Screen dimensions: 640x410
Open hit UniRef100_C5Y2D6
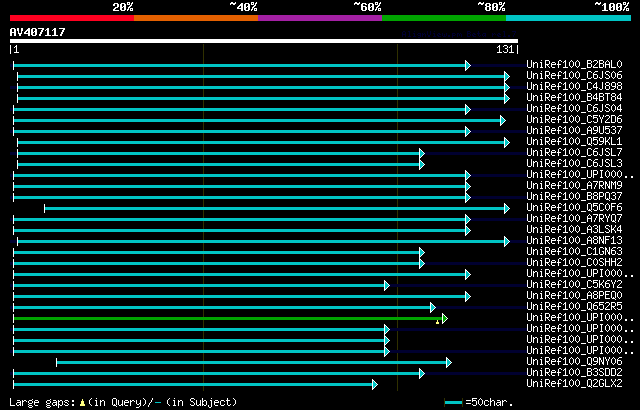574,120
